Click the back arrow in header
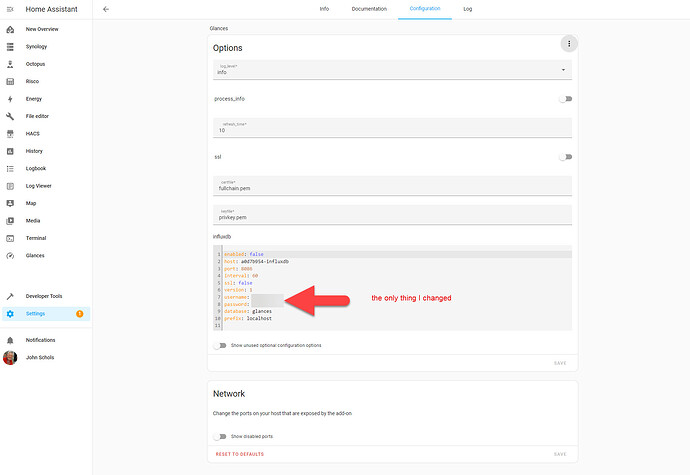The height and width of the screenshot is (475, 690). 107,9
